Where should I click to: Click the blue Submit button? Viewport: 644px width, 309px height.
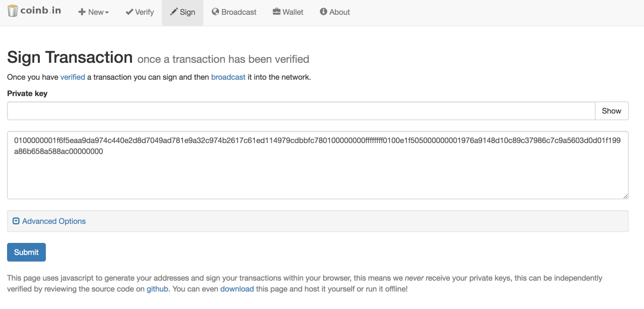(x=26, y=252)
